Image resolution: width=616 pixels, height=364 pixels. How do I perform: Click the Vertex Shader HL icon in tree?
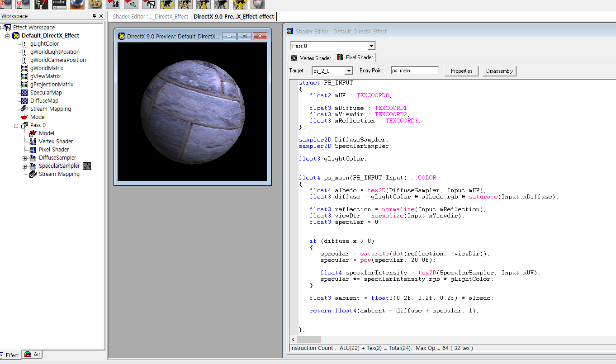tap(33, 142)
